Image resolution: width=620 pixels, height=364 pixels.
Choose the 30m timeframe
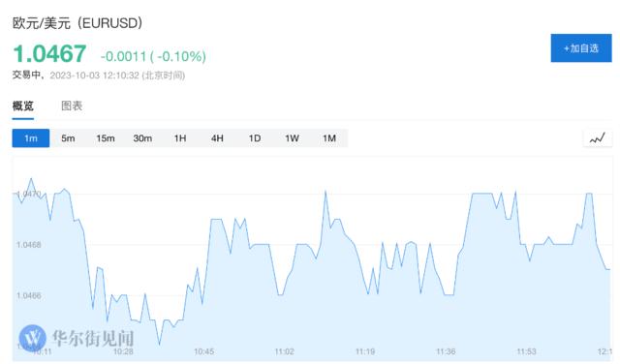click(142, 138)
